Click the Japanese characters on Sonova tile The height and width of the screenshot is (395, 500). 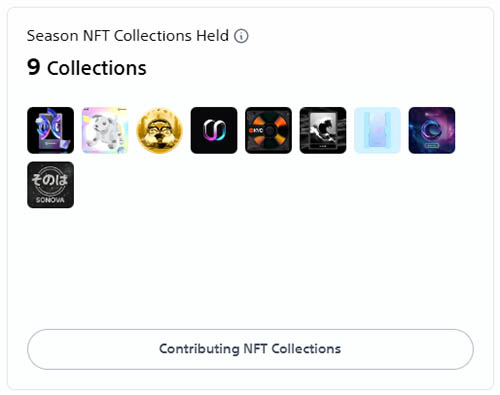(50, 180)
